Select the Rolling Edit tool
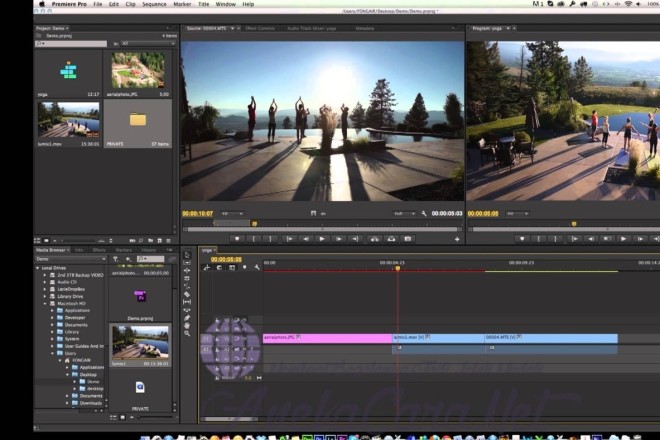660x440 pixels. point(187,278)
